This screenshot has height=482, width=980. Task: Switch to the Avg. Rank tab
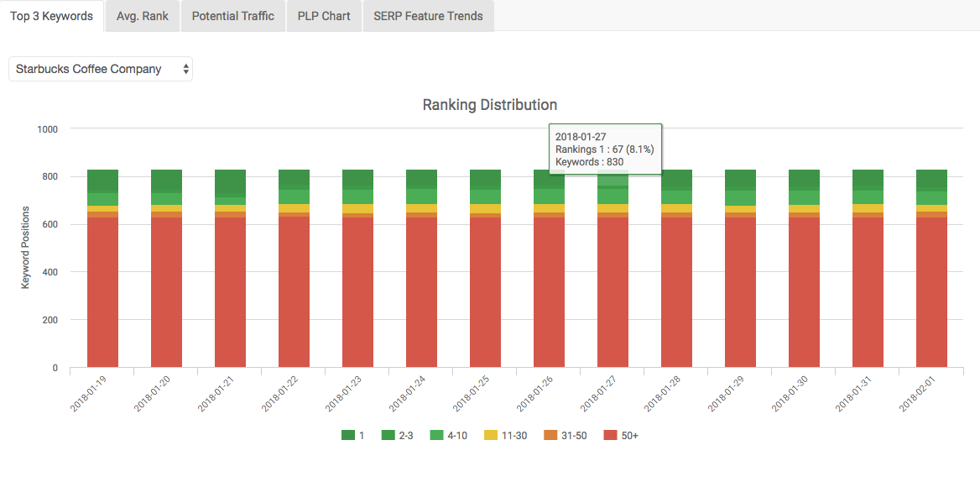[x=143, y=16]
